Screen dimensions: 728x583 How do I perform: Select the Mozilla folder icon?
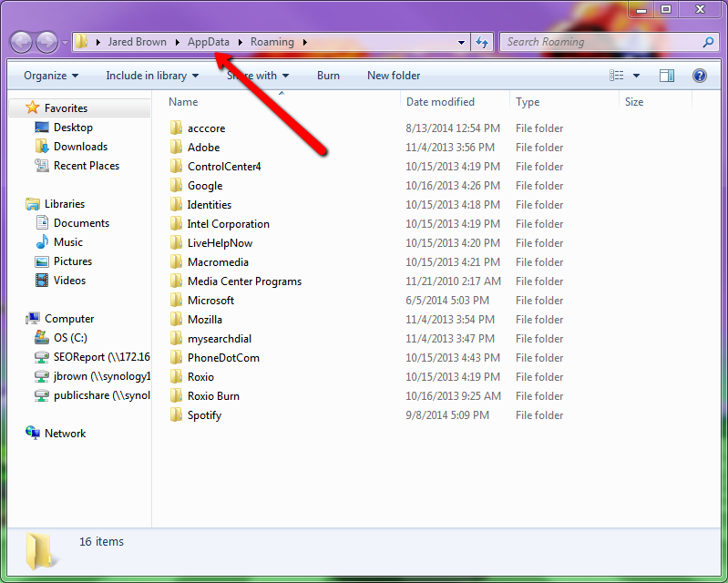176,319
